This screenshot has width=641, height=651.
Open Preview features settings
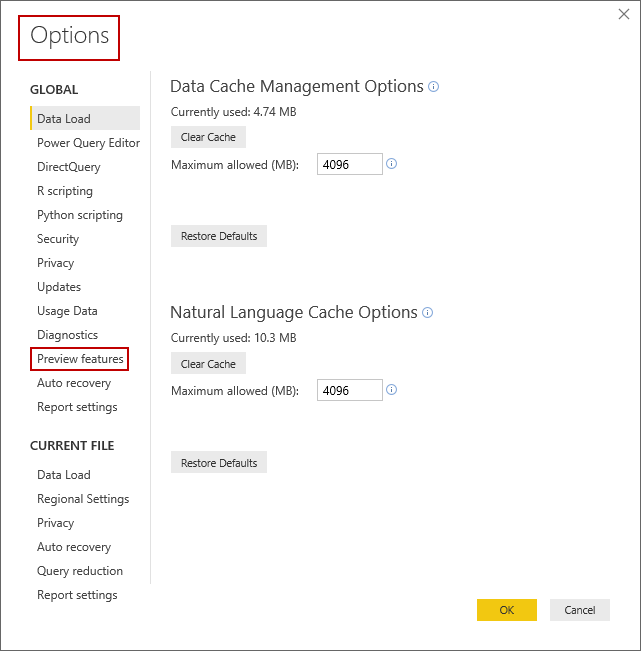pyautogui.click(x=80, y=359)
